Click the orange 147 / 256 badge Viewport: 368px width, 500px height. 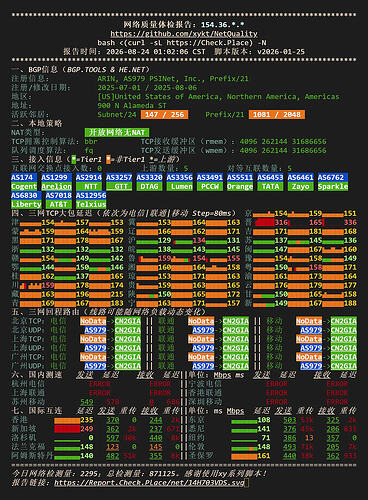pos(164,115)
